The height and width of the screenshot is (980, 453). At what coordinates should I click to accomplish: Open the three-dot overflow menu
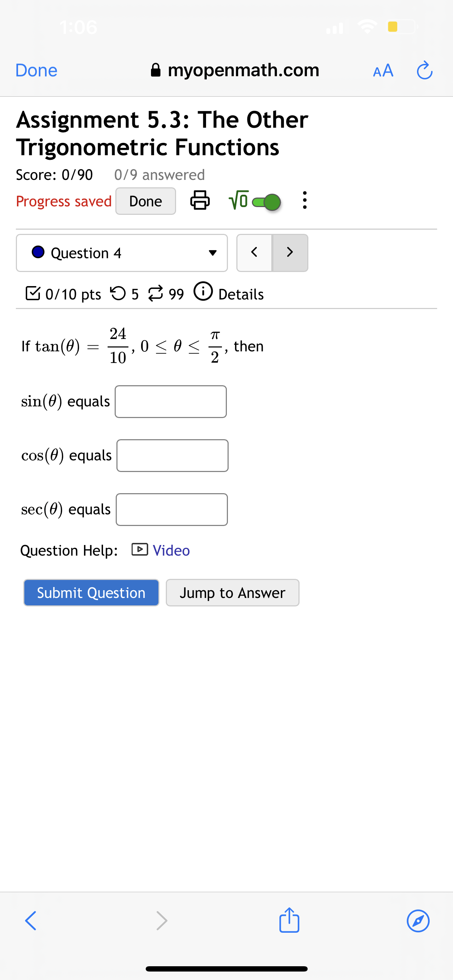pos(304,201)
